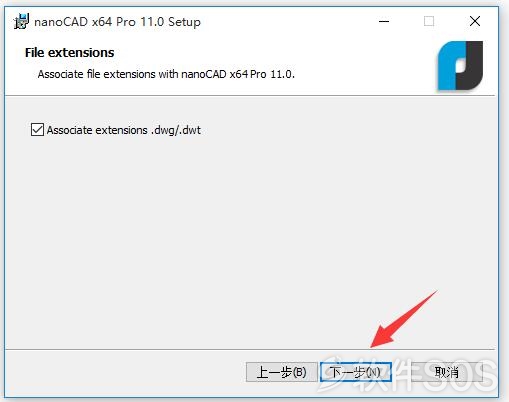Image resolution: width=509 pixels, height=402 pixels.
Task: Click the 软件SOS watermark text
Action: coord(425,373)
